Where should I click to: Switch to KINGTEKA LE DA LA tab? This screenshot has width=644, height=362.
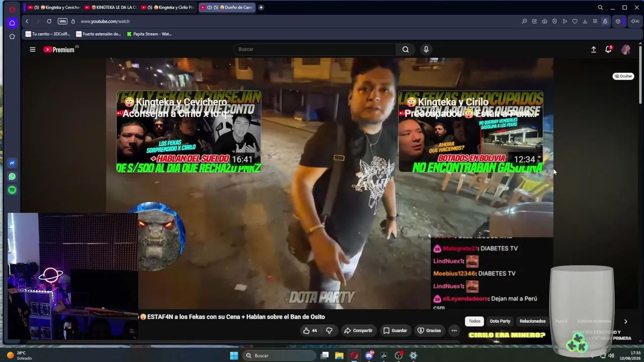tap(111, 8)
